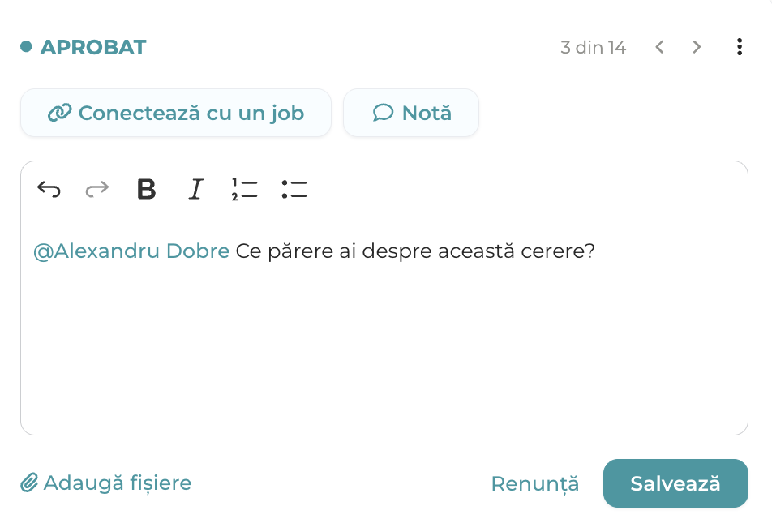Click the Conectează cu un job button
This screenshot has width=772, height=532.
176,113
